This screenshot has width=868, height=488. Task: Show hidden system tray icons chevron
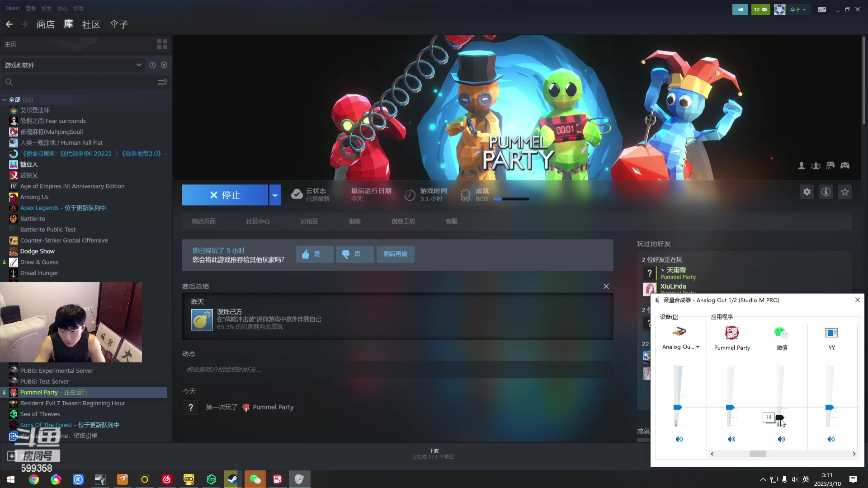(763, 479)
